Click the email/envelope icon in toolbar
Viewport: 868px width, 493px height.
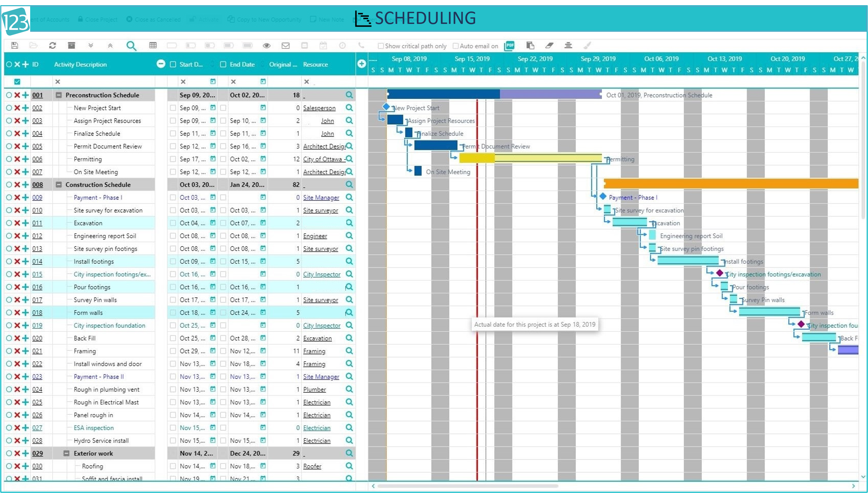(x=286, y=46)
